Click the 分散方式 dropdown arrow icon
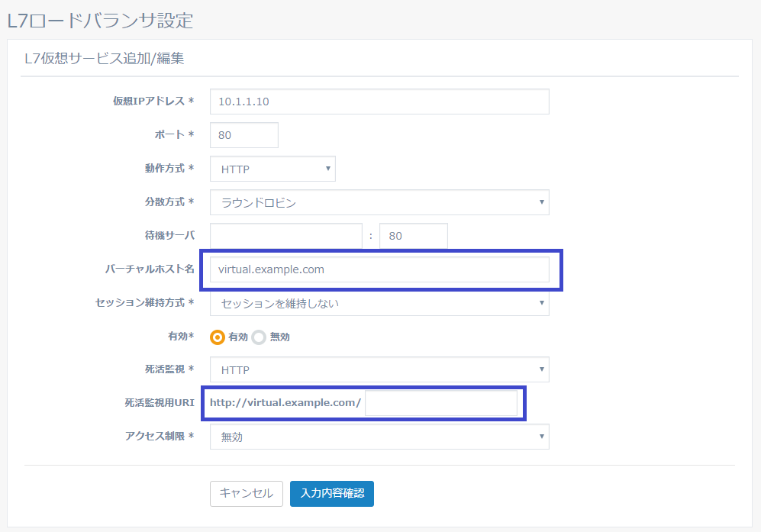This screenshot has height=532, width=761. (541, 202)
